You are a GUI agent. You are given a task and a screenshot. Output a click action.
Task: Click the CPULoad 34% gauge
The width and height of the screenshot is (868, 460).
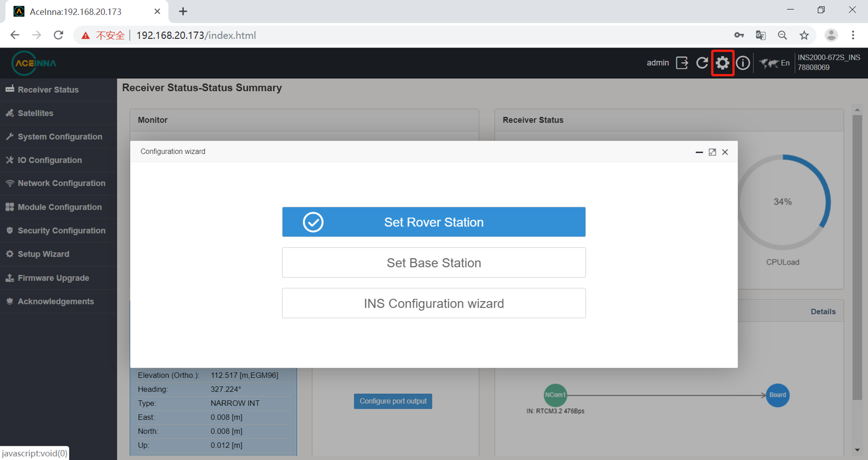pos(783,203)
